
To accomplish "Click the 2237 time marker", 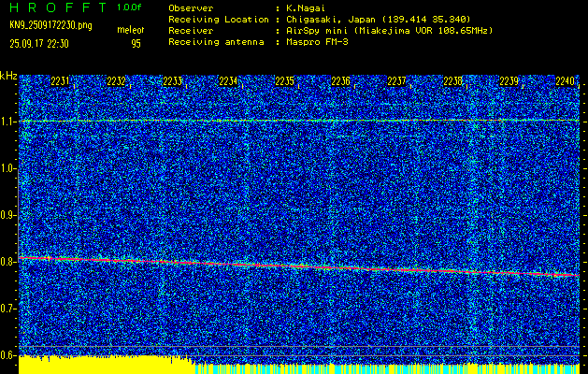I will (x=396, y=81).
